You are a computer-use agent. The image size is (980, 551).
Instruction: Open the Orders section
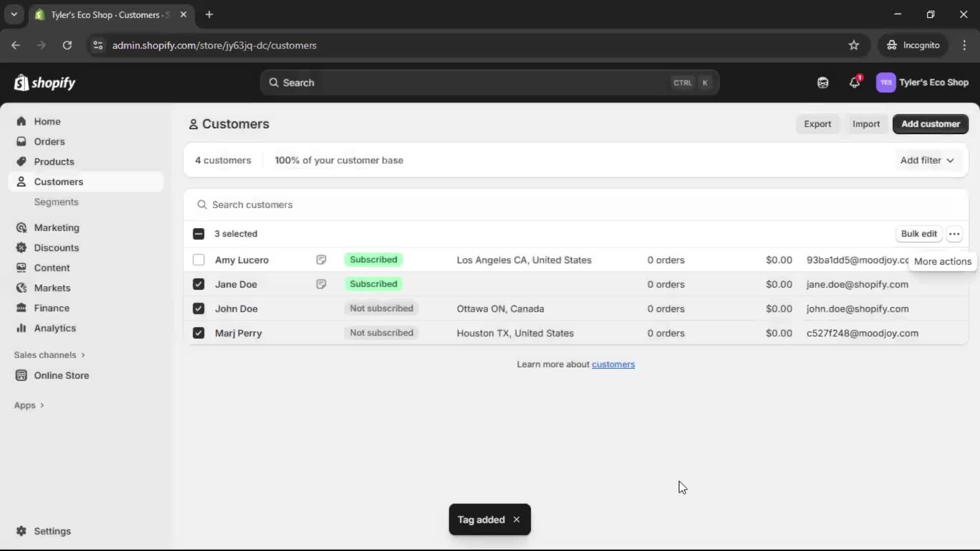[48, 141]
